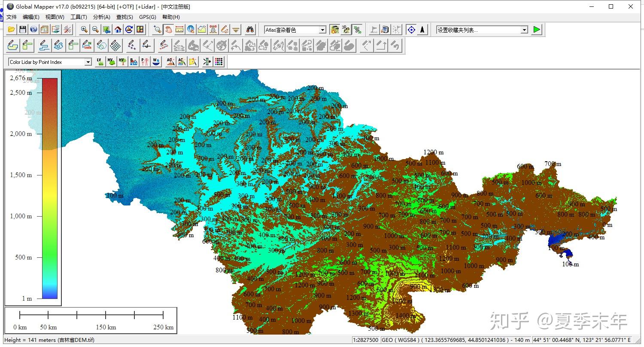Open small triangle dropdown beside digitizer
Screen dimensions: 644x347
[x=236, y=30]
